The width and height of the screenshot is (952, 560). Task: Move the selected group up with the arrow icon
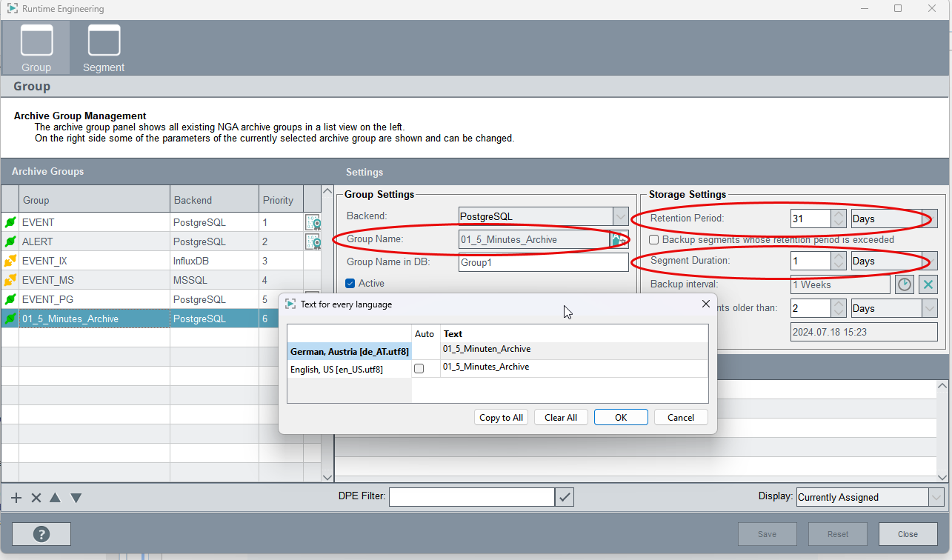[x=55, y=497]
